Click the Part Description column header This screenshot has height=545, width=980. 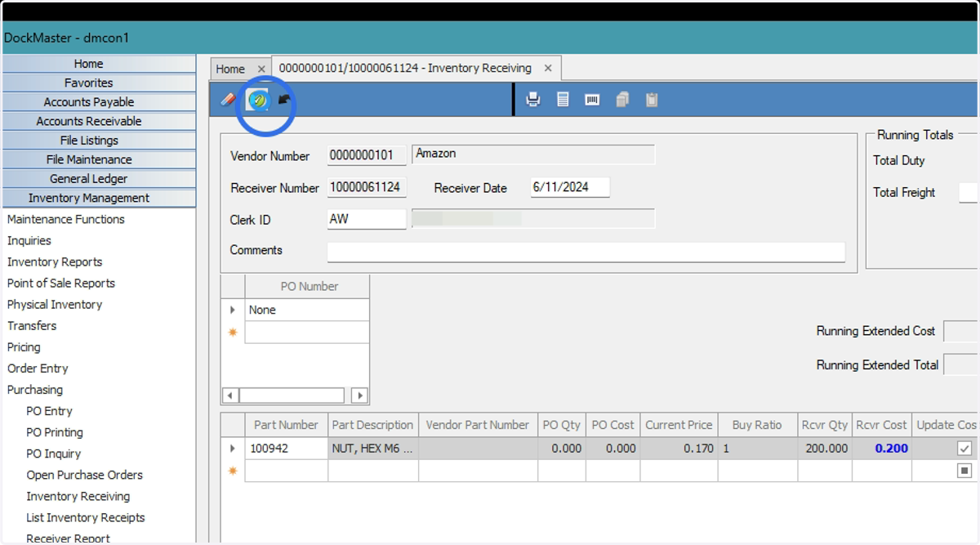(x=372, y=425)
